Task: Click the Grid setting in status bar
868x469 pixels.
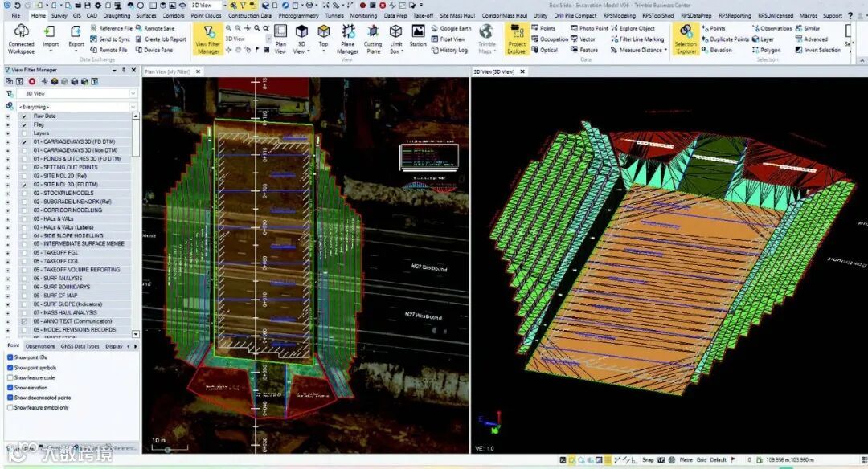Action: (x=702, y=460)
